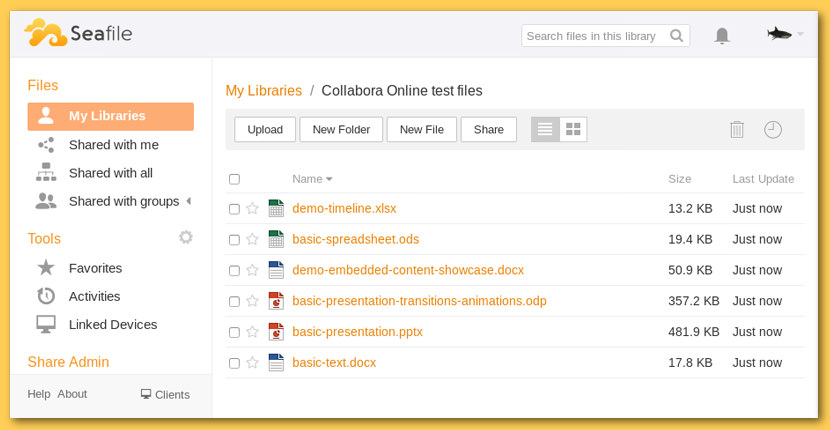
Task: Click the notifications bell icon
Action: (721, 36)
